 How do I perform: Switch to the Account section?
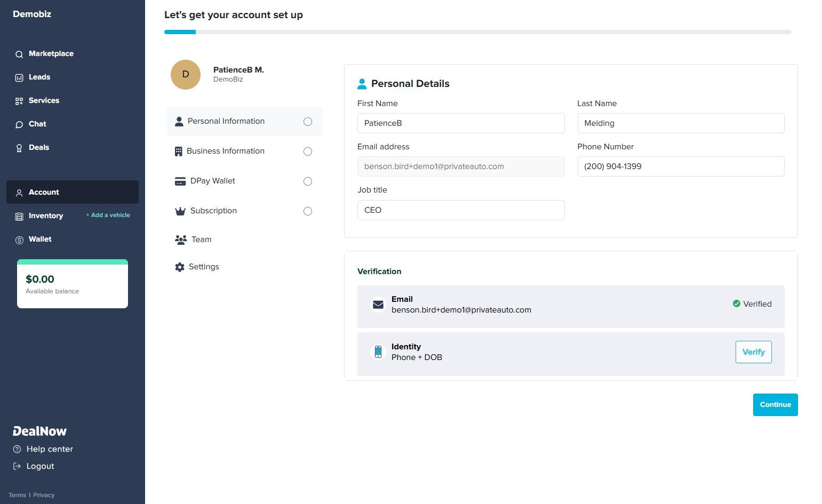(x=43, y=192)
